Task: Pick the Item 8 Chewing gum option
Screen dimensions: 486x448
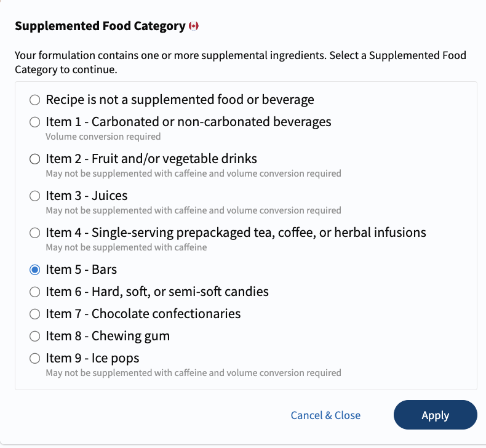Action: coord(34,336)
